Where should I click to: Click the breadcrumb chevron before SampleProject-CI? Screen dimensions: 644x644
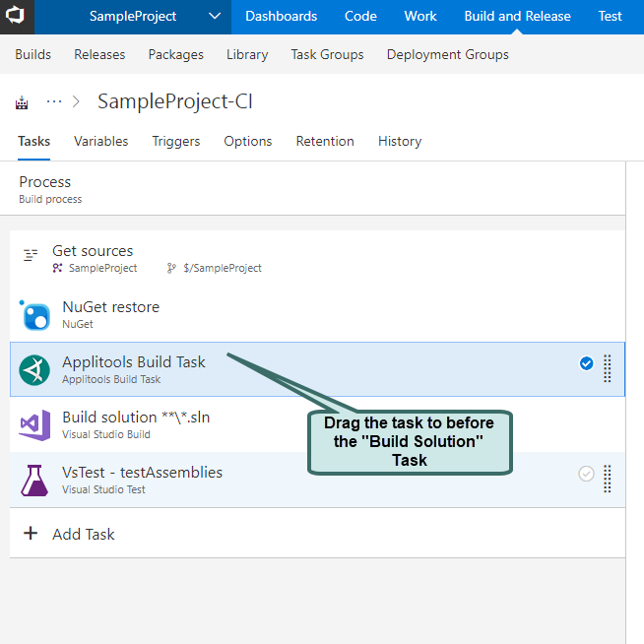click(77, 102)
